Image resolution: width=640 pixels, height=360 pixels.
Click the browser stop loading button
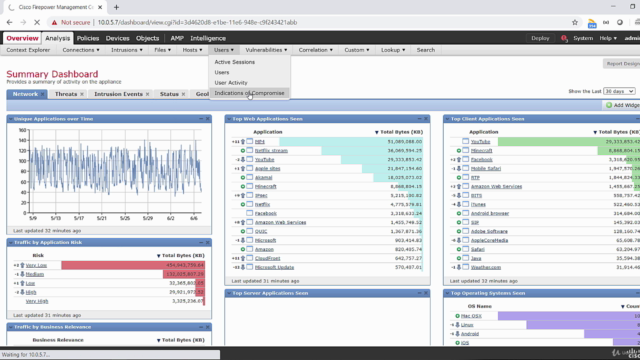click(37, 22)
